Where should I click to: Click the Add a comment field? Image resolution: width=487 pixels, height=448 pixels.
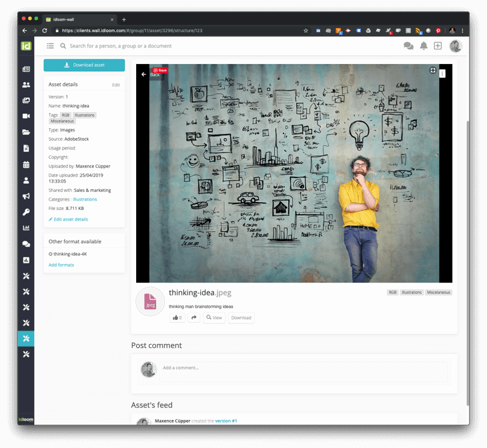(304, 368)
